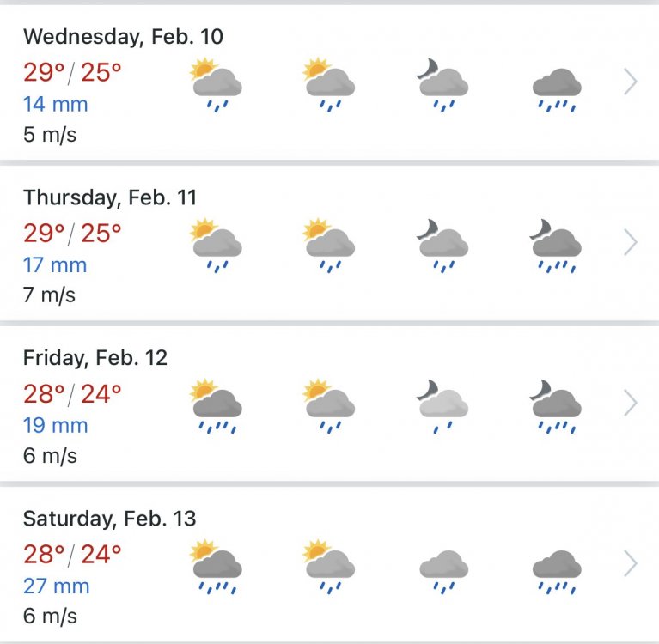Open Saturday, Feb. 13 chevron arrow
Viewport: 659px width, 644px height.
[x=630, y=563]
